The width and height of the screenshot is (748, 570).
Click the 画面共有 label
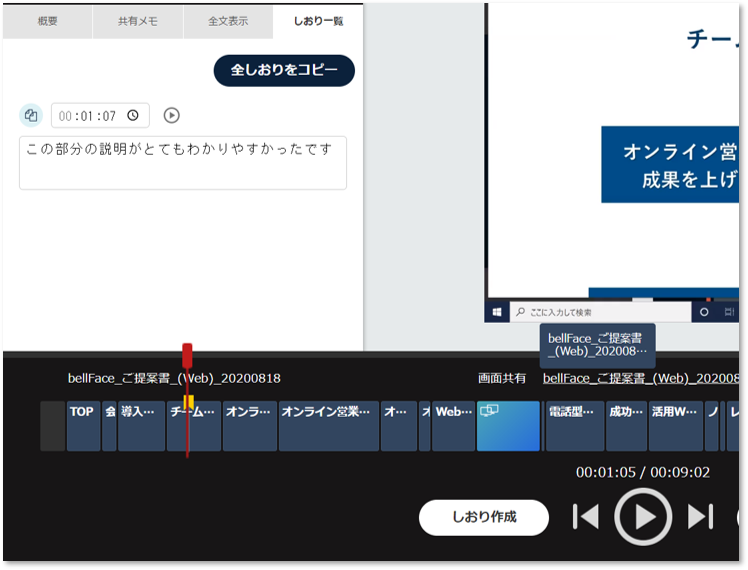click(x=501, y=378)
